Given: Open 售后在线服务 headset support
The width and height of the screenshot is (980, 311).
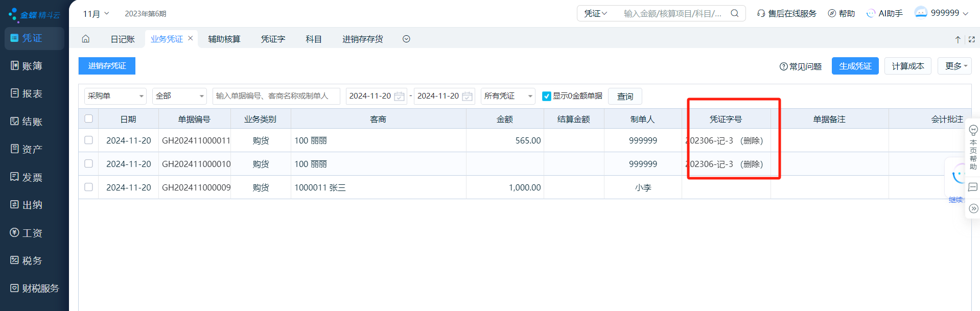Looking at the screenshot, I should pyautogui.click(x=786, y=13).
